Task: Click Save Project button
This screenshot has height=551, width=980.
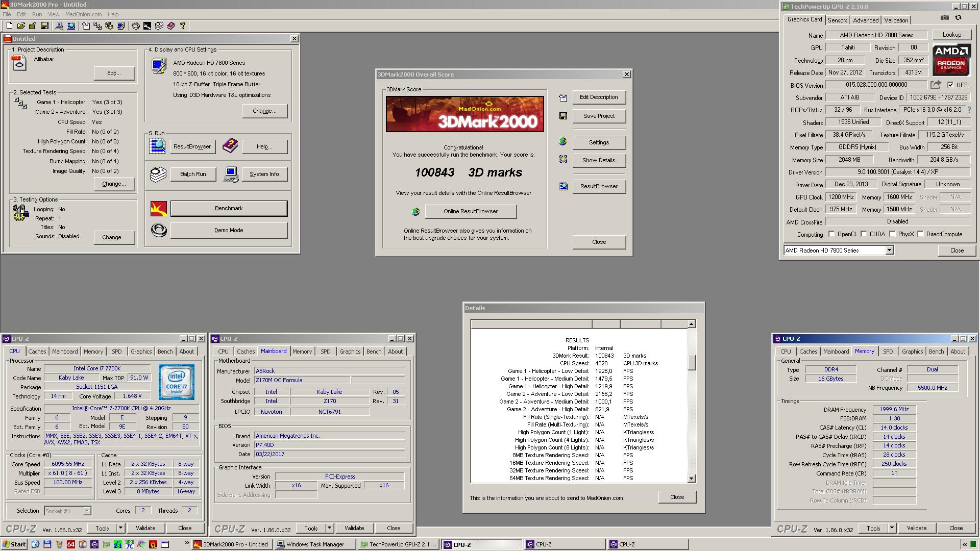Action: (599, 116)
